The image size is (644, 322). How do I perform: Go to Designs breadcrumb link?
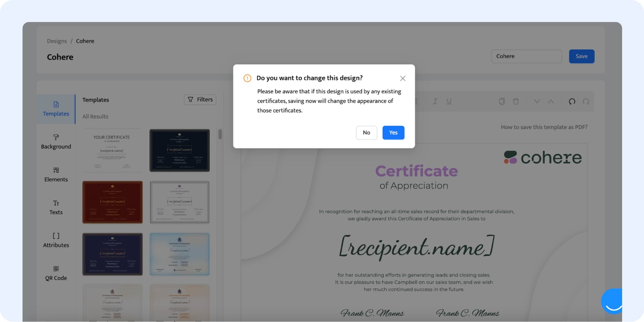[57, 41]
